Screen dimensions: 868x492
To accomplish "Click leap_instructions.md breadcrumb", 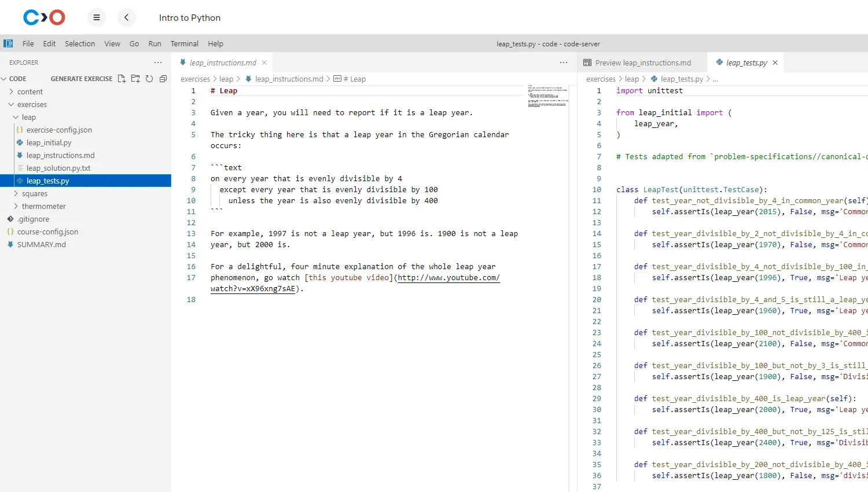I will coord(289,79).
